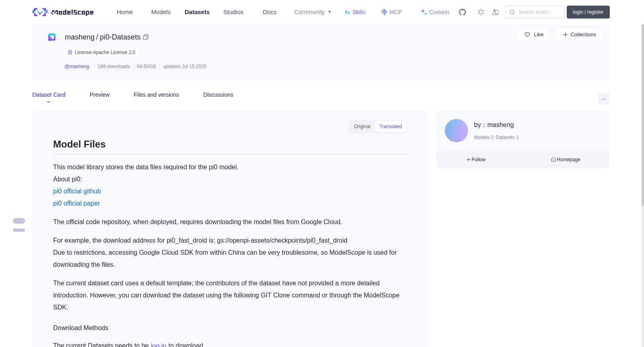Click the 189 downloads count

click(114, 66)
